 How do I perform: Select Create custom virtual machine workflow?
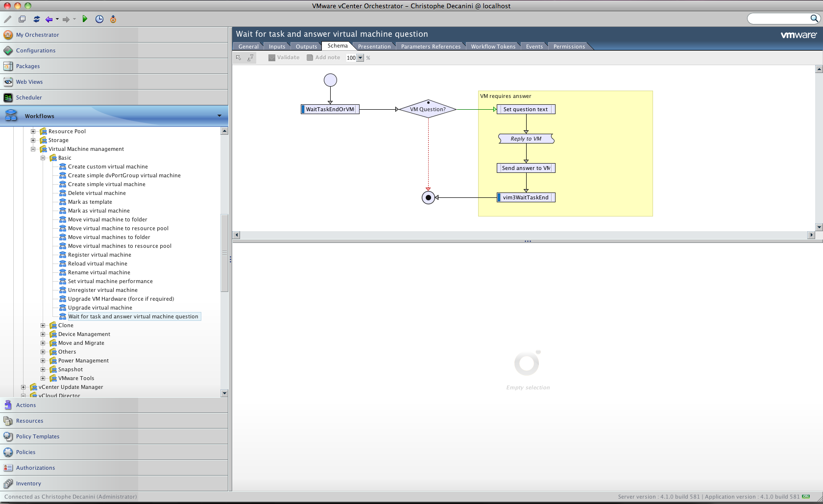108,167
